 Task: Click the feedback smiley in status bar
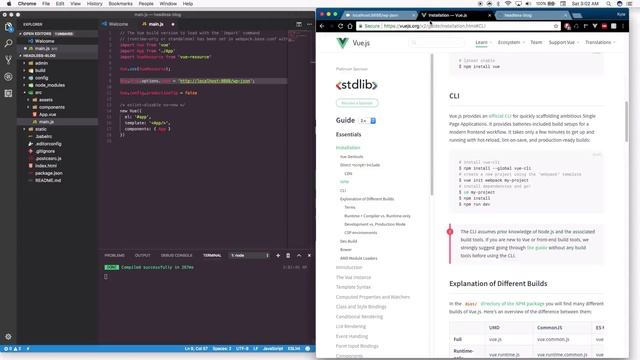pyautogui.click(x=308, y=349)
